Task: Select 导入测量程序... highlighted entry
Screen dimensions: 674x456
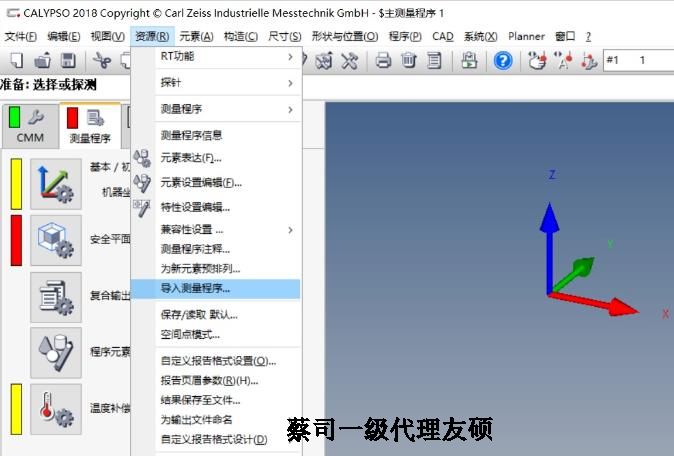Action: pyautogui.click(x=215, y=289)
